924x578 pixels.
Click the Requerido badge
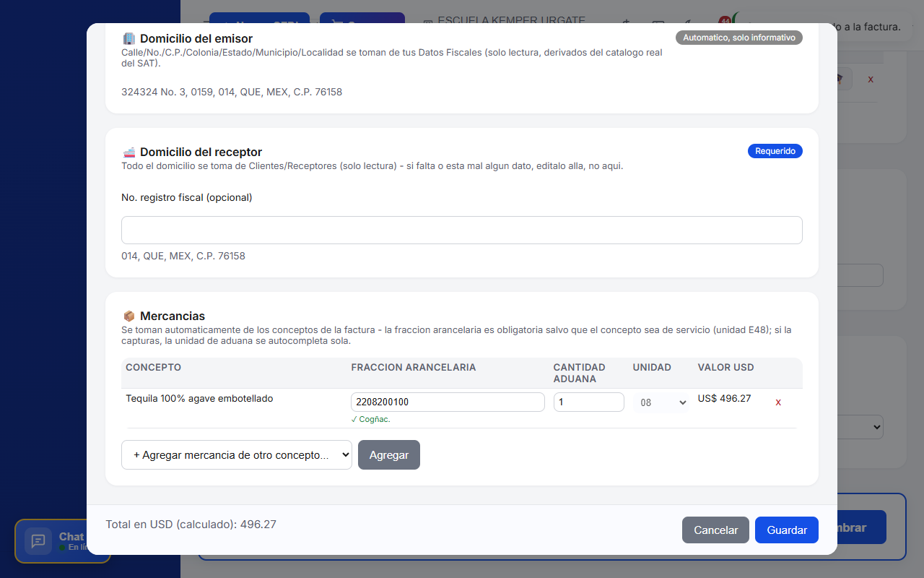tap(775, 151)
